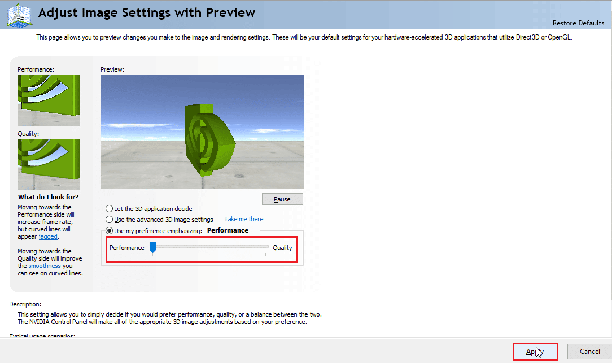Viewport: 612px width, 364px height.
Task: Click the 'Performance' label left of slider
Action: [x=126, y=248]
